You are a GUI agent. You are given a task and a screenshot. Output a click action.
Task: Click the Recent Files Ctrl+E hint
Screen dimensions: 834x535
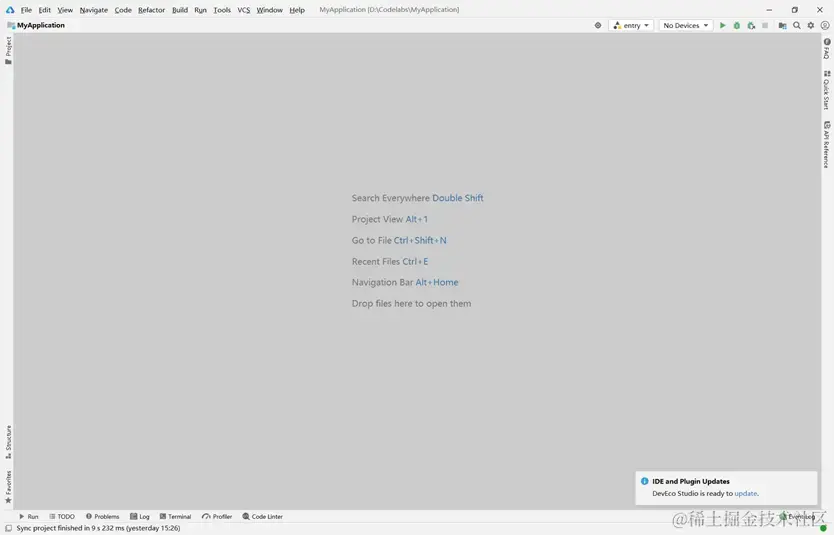tap(390, 262)
